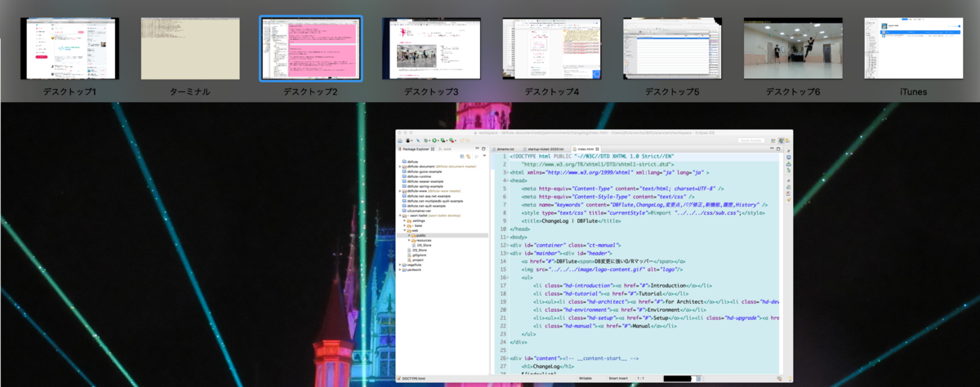Viewport: 980px width, 387px height.
Task: Switch to the ターミナル space thumbnail
Action: tap(190, 49)
